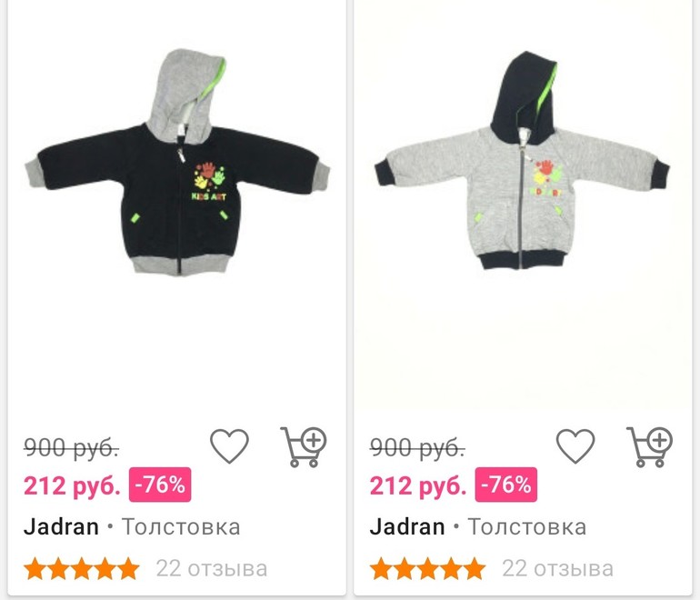
Task: Select 212 руб. price on right card
Action: click(x=418, y=485)
